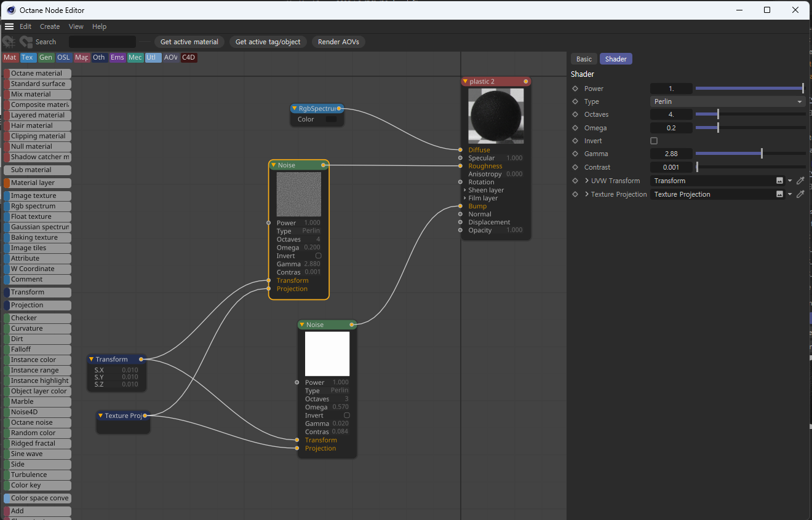Click the Octane Node Editor title bar logo

[x=10, y=10]
